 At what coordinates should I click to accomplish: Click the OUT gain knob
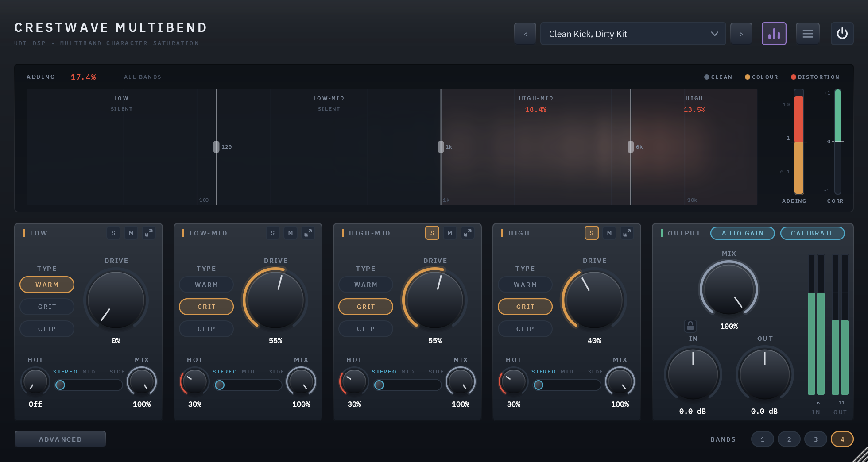[765, 374]
